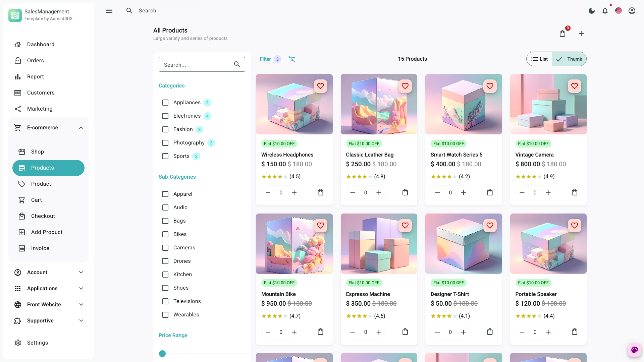Open theme palette icon at bottom right
This screenshot has height=362, width=644.
[x=634, y=350]
